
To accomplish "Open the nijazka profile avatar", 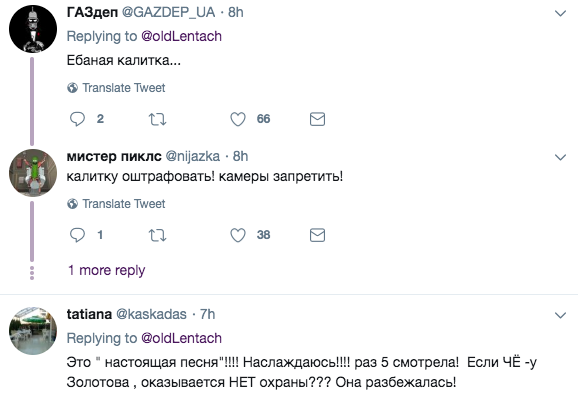I will [x=33, y=173].
